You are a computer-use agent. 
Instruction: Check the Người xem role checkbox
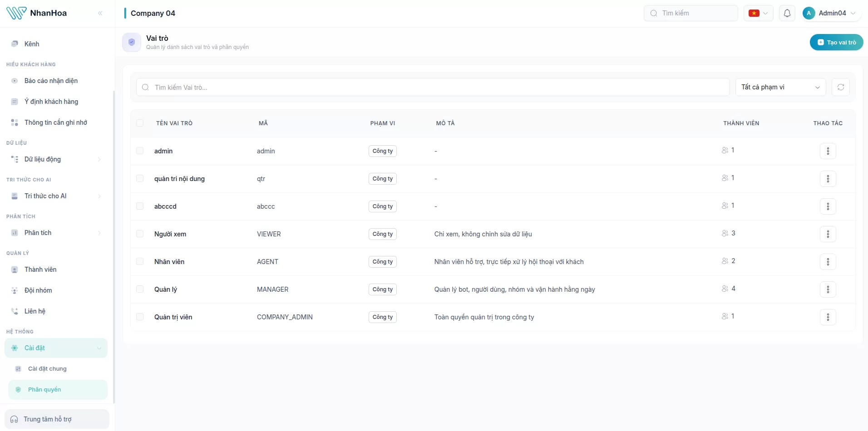pos(140,234)
